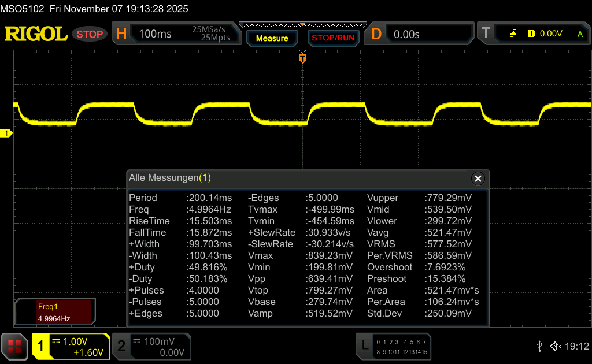The height and width of the screenshot is (364, 592).
Task: Change the trigger level 0.00V setting
Action: 550,34
